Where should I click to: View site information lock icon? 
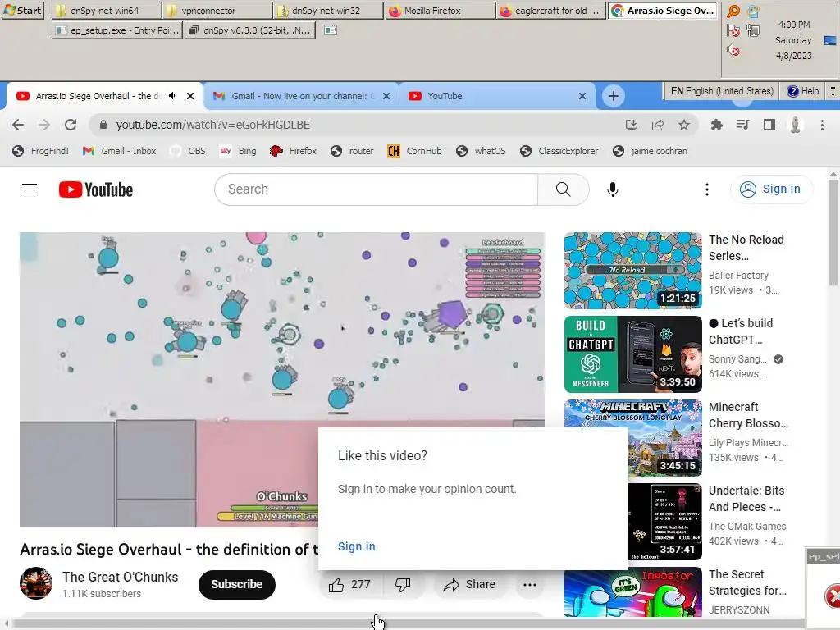point(103,125)
